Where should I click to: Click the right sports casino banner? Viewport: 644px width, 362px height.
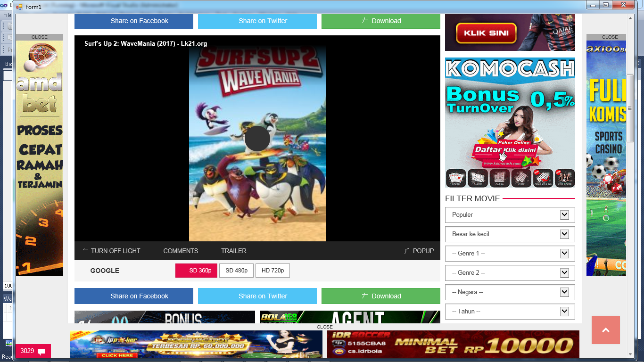pos(606,158)
